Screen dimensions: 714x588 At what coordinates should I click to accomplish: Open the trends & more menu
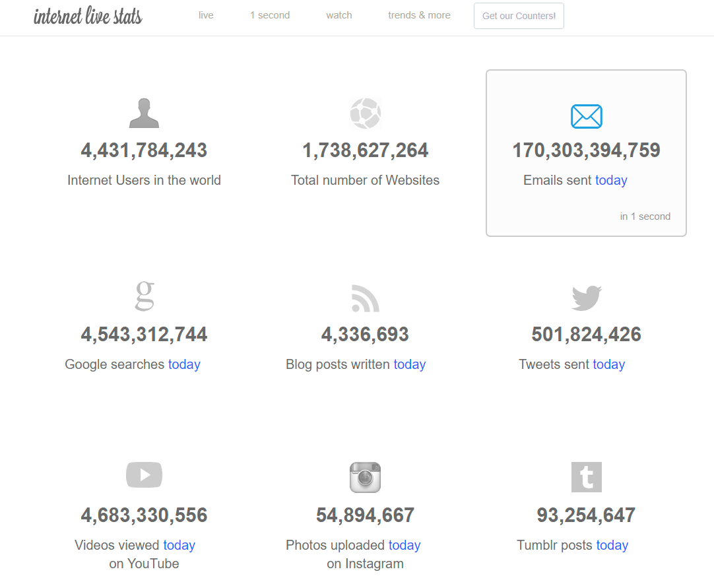(x=419, y=15)
